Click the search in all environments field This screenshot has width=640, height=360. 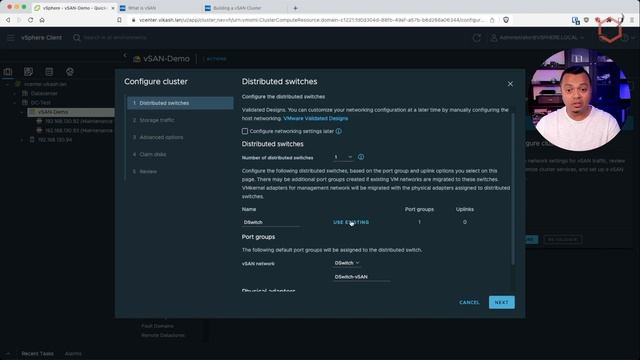tap(115, 38)
